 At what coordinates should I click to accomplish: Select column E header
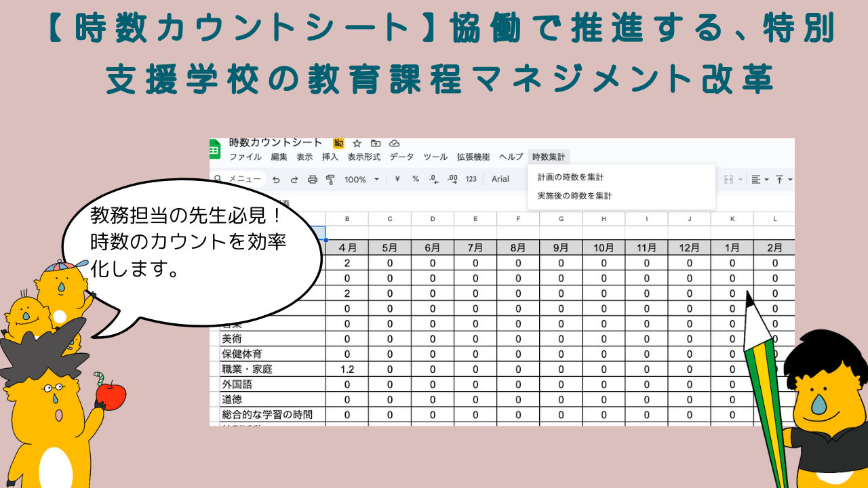pyautogui.click(x=475, y=219)
